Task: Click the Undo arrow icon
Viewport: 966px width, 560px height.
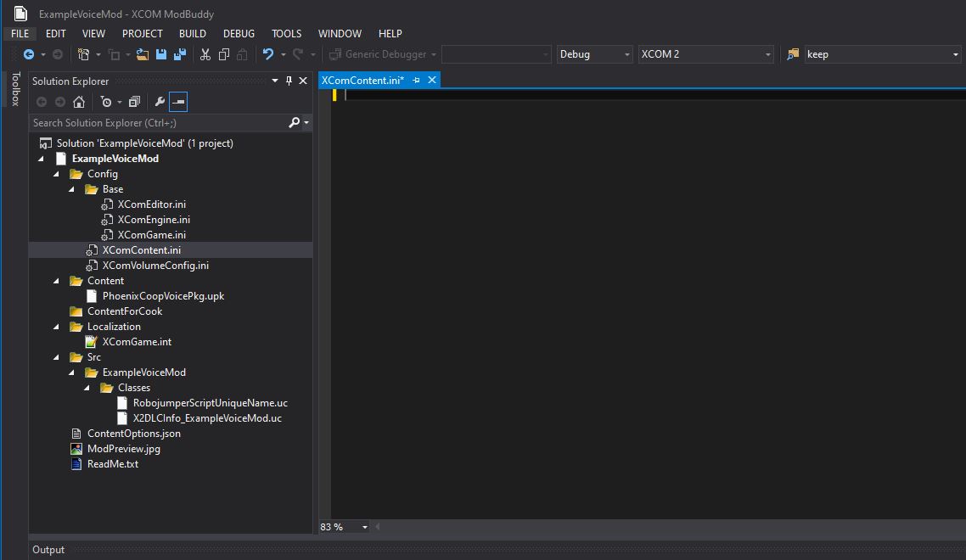Action: coord(268,54)
